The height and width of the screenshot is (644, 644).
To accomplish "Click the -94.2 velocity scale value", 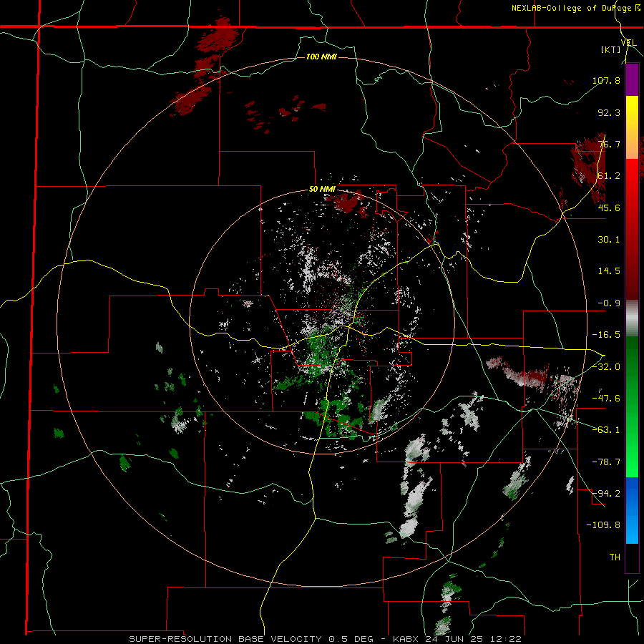I will tap(606, 493).
